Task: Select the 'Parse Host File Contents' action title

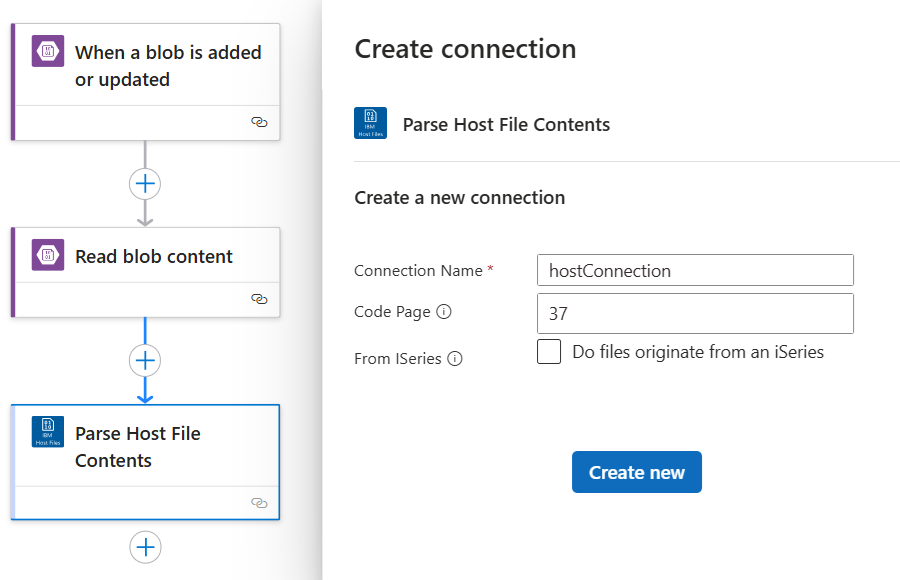Action: coord(138,447)
